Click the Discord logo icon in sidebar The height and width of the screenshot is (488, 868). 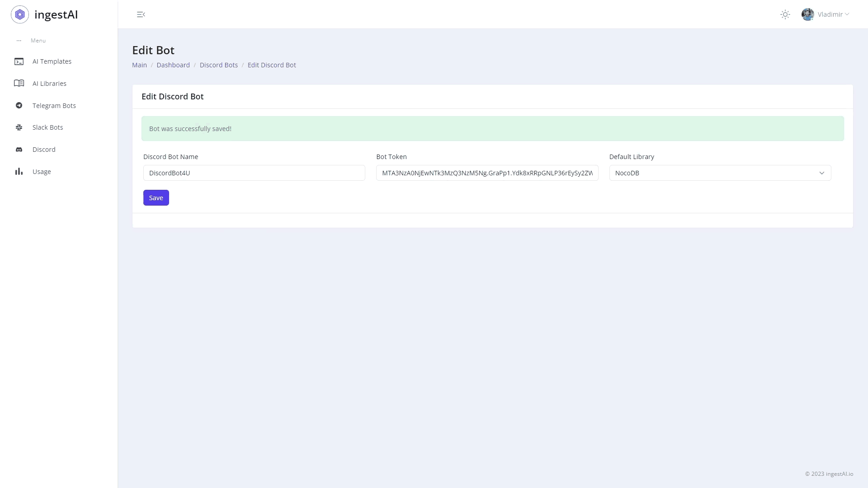coord(19,150)
